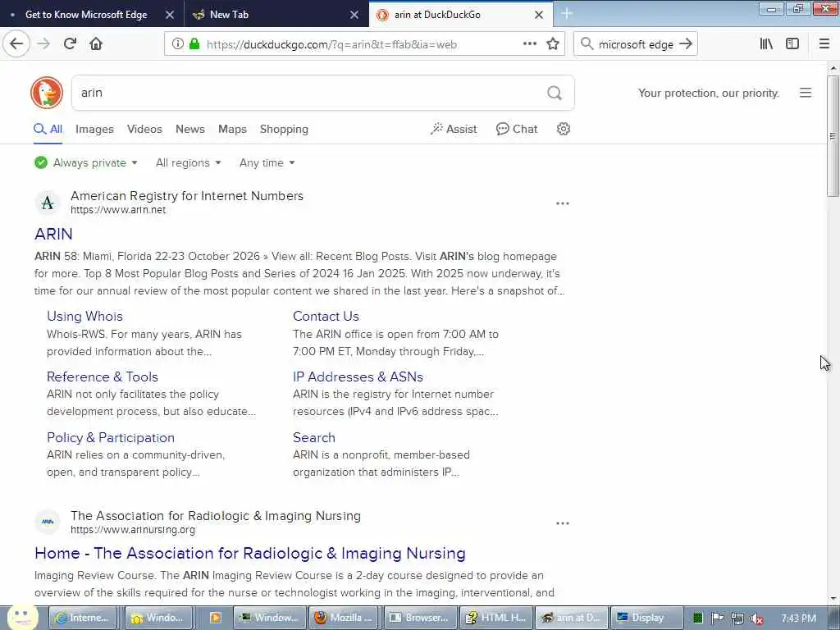Open the ARIN result title link
Viewport: 840px width, 630px height.
tap(53, 234)
